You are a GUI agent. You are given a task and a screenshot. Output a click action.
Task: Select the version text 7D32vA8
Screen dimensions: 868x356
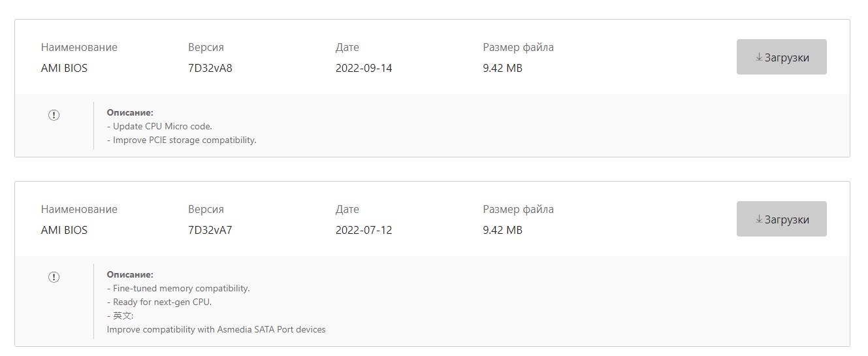click(x=210, y=68)
